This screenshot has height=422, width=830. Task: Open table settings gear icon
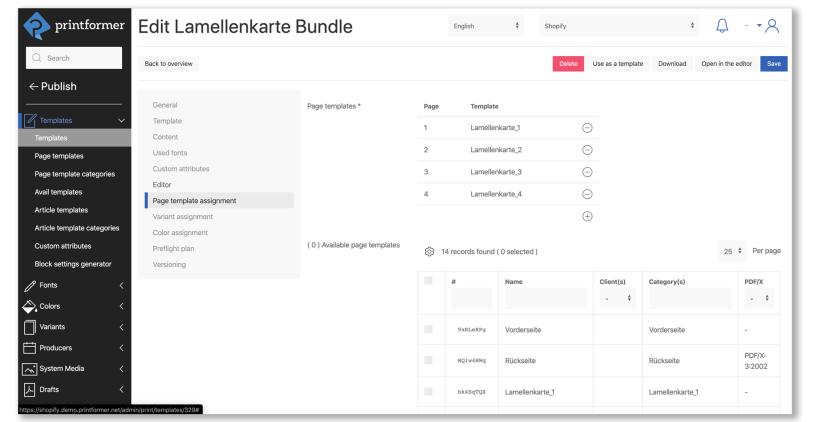(x=429, y=252)
